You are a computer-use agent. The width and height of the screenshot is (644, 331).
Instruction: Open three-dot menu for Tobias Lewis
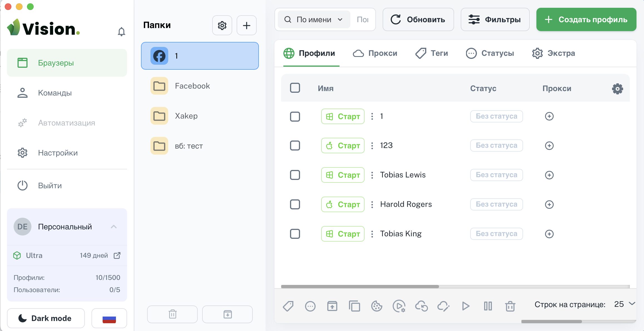click(x=372, y=175)
